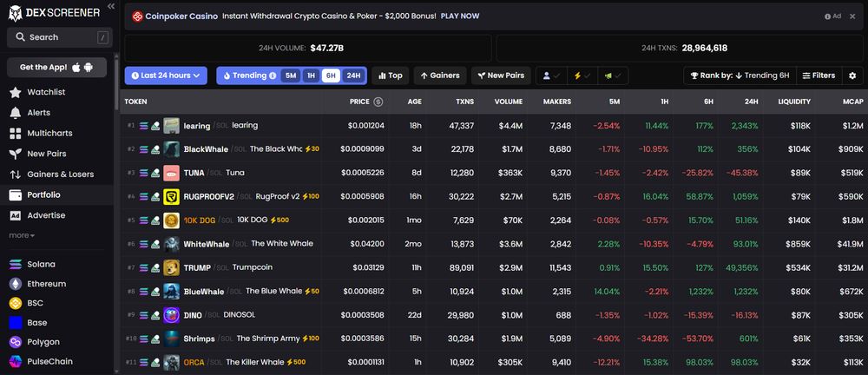Image resolution: width=868 pixels, height=375 pixels.
Task: Sort by MAKERS column header
Action: tap(557, 102)
